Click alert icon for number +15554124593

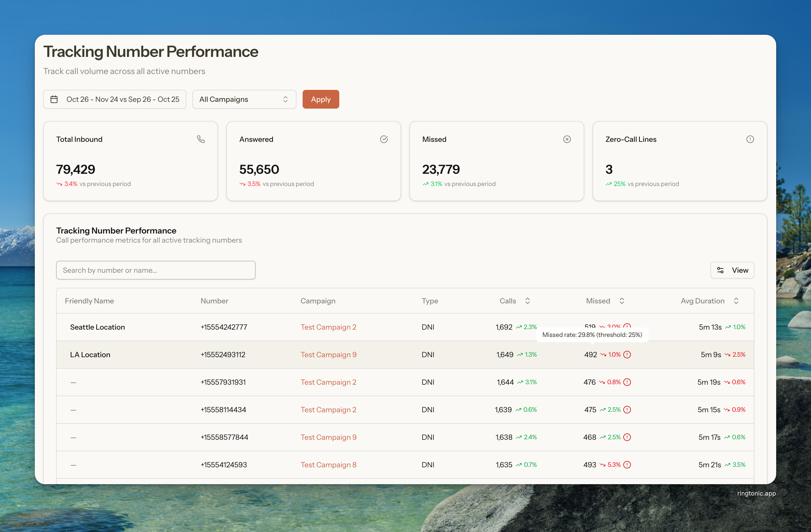(x=627, y=464)
